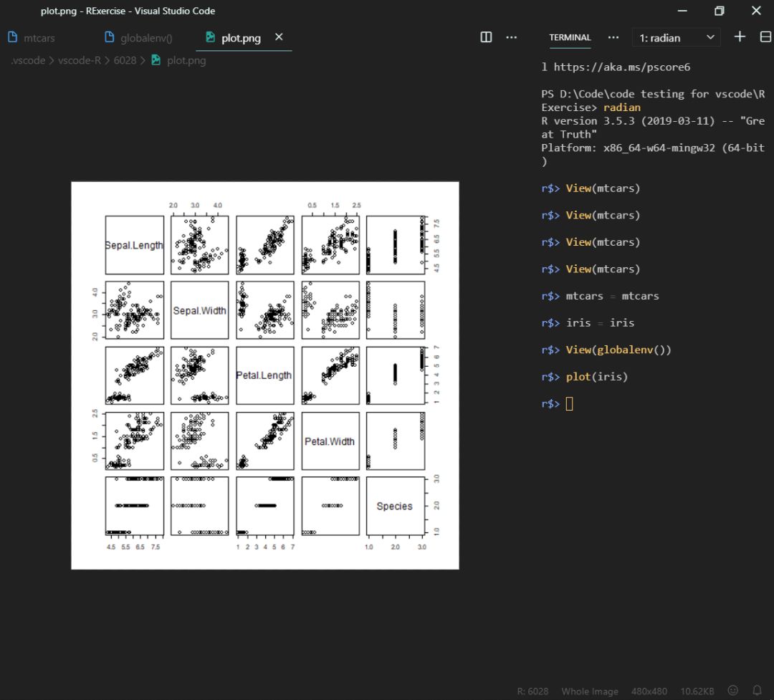Click the https://aka.ms/pscore6 link in terminal

621,67
